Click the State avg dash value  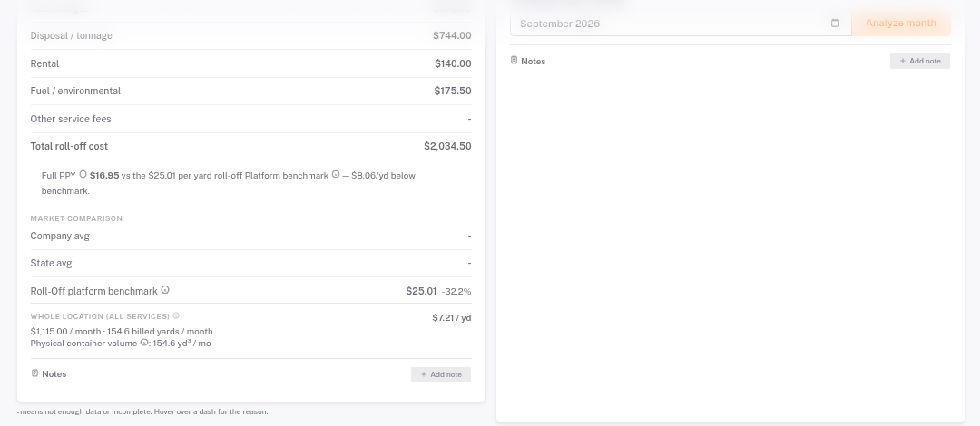469,263
